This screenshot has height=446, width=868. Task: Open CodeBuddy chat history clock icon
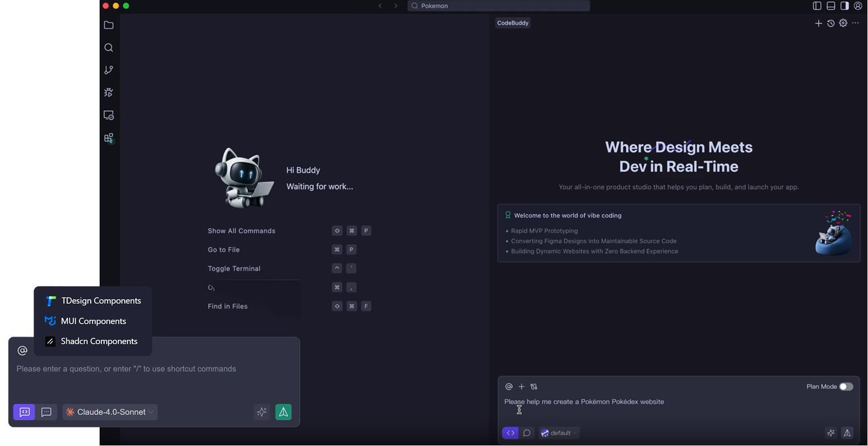point(831,23)
